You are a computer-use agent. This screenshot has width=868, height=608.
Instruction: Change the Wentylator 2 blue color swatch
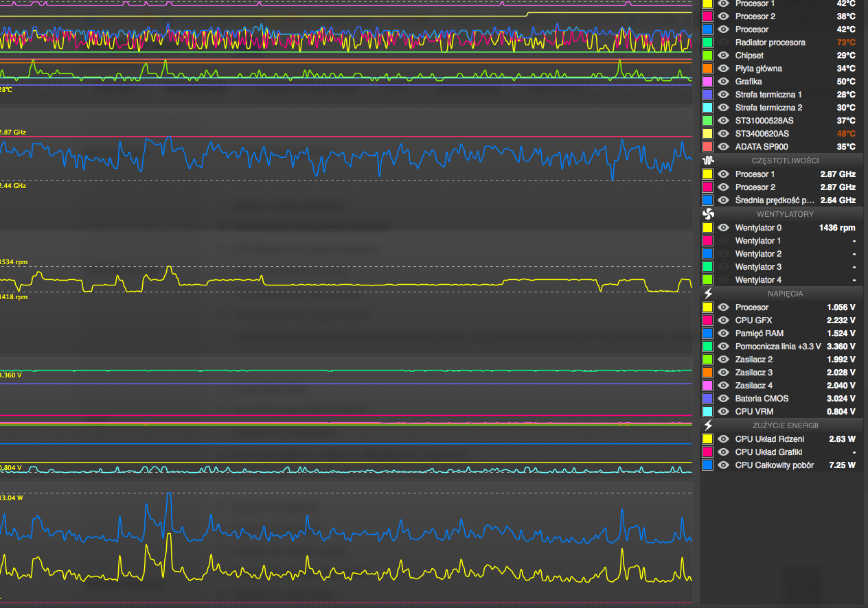tap(708, 254)
